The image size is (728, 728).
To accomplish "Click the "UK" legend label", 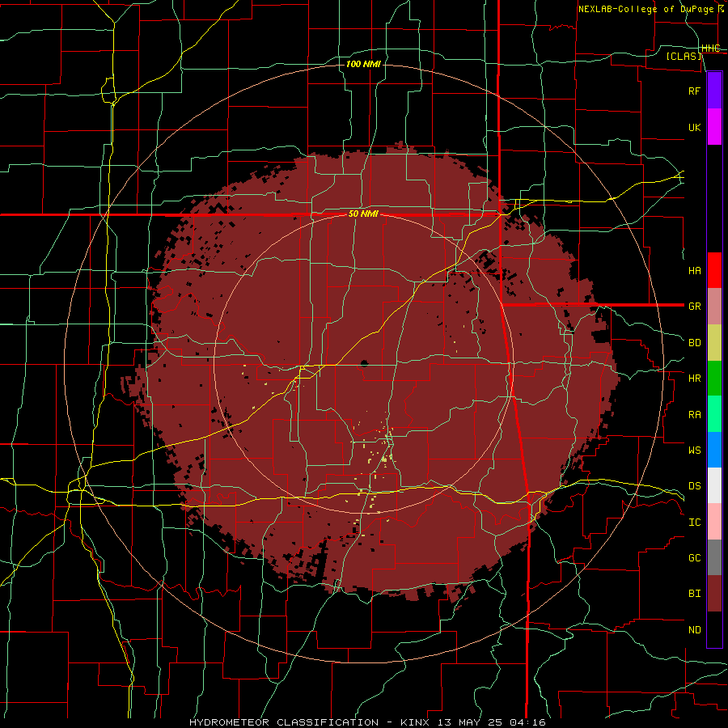I will point(694,127).
